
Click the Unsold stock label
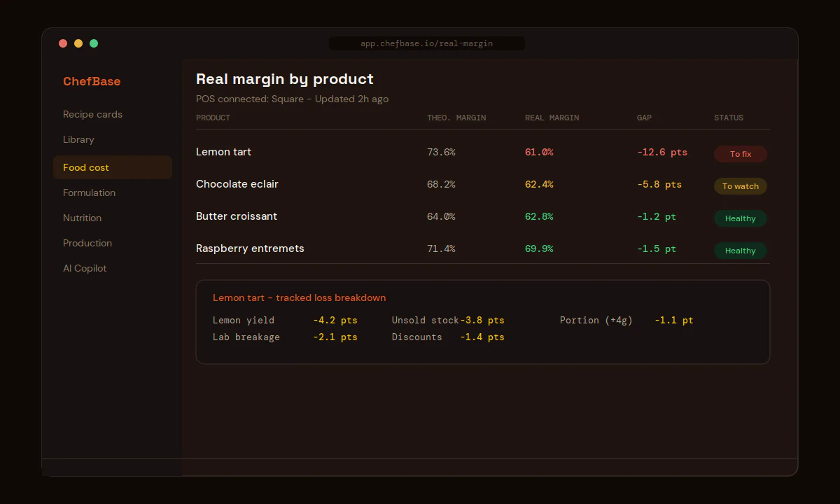point(426,320)
